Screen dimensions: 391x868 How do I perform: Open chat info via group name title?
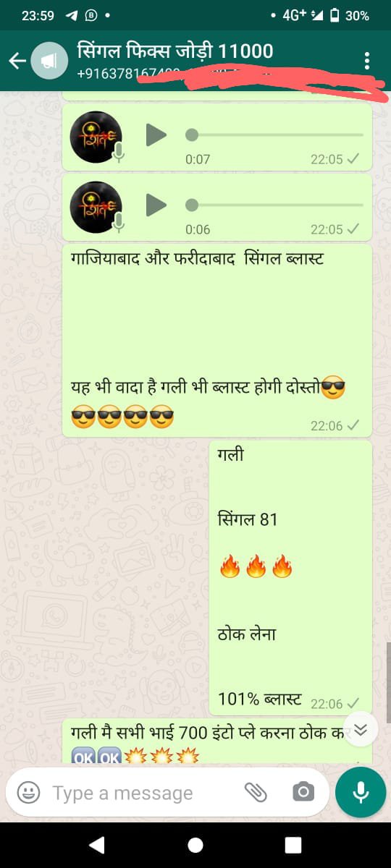point(175,51)
